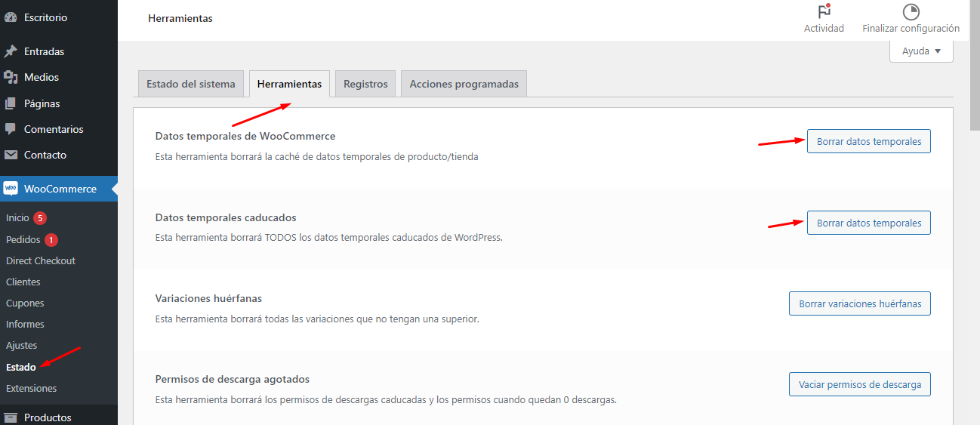Viewport: 980px width, 425px height.
Task: Click the Pedidos notification badge showing 1
Action: point(51,240)
